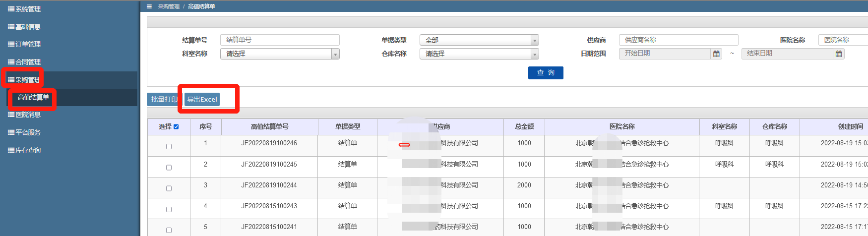The width and height of the screenshot is (868, 236).
Task: Click 总金额 column header
Action: pyautogui.click(x=524, y=127)
